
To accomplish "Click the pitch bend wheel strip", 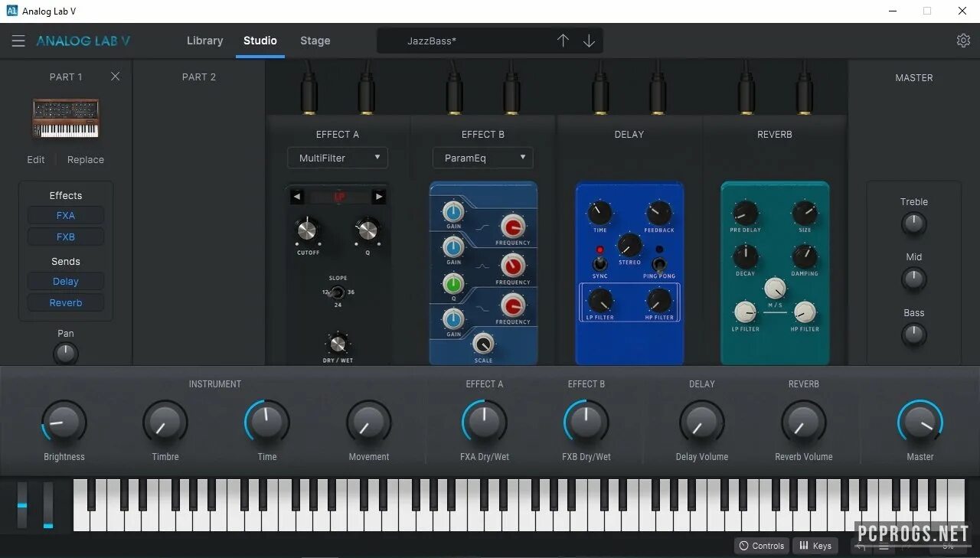I will (x=22, y=504).
